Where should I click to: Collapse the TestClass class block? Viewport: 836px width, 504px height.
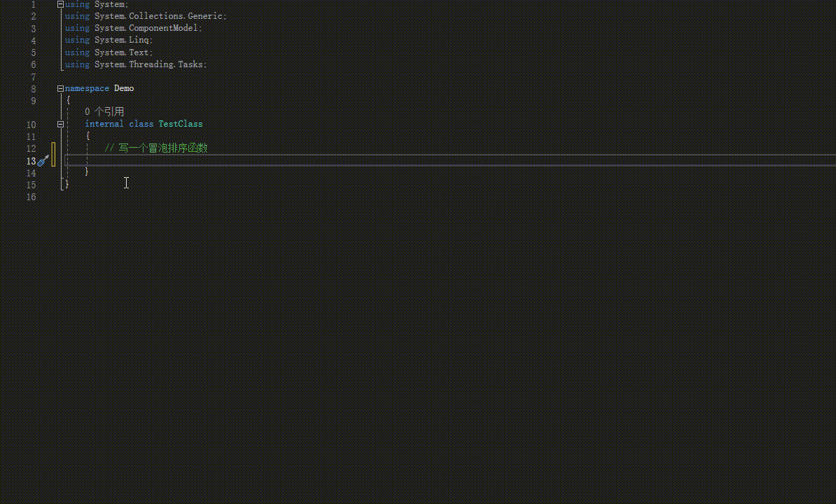coord(60,124)
